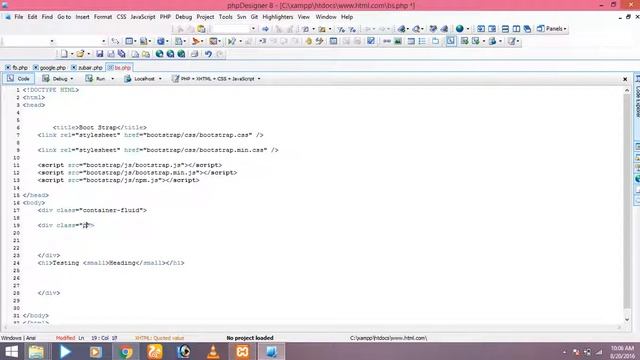Viewport: 640px width, 360px height.
Task: Expand the New document dropdown arrow
Action: coord(72,54)
